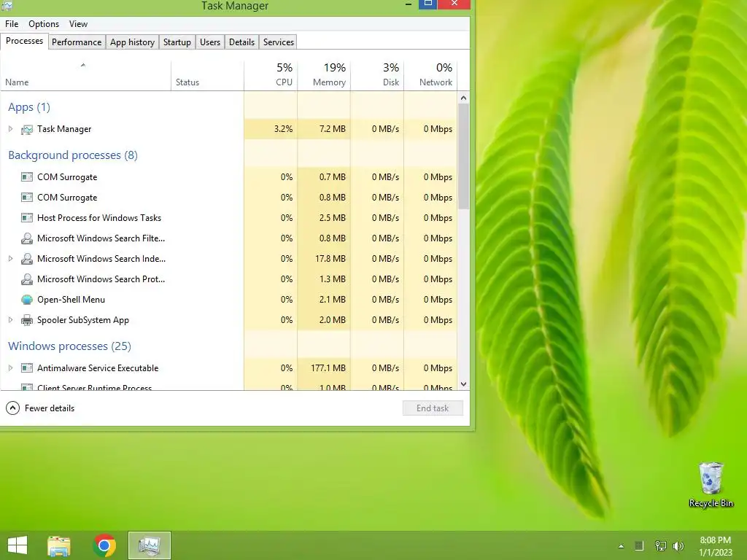Launch Google Chrome from the taskbar
Viewport: 747px width, 560px height.
[x=104, y=545]
